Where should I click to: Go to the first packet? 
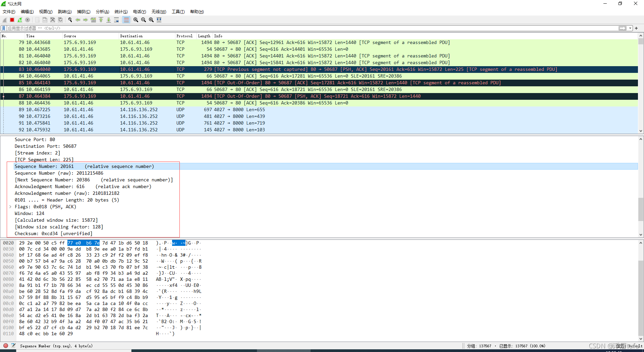(101, 20)
